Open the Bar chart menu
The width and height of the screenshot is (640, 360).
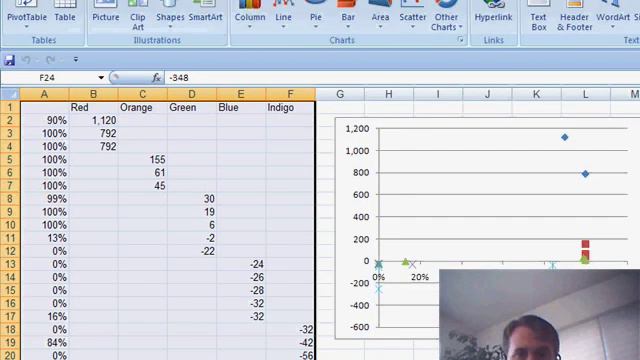[348, 15]
